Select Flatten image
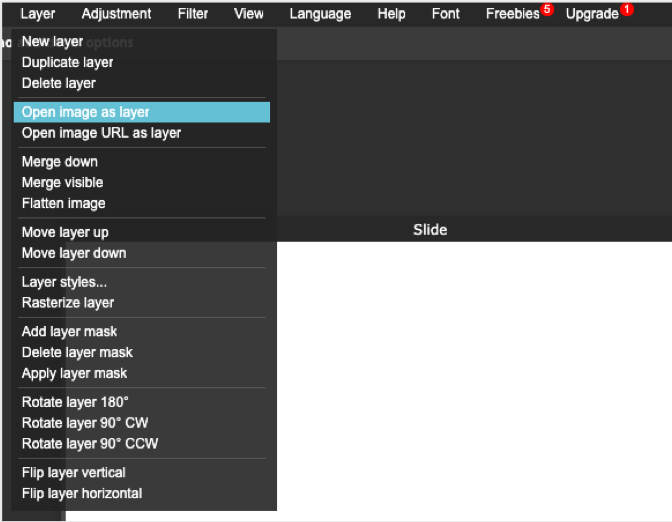The height and width of the screenshot is (522, 672). coord(63,203)
